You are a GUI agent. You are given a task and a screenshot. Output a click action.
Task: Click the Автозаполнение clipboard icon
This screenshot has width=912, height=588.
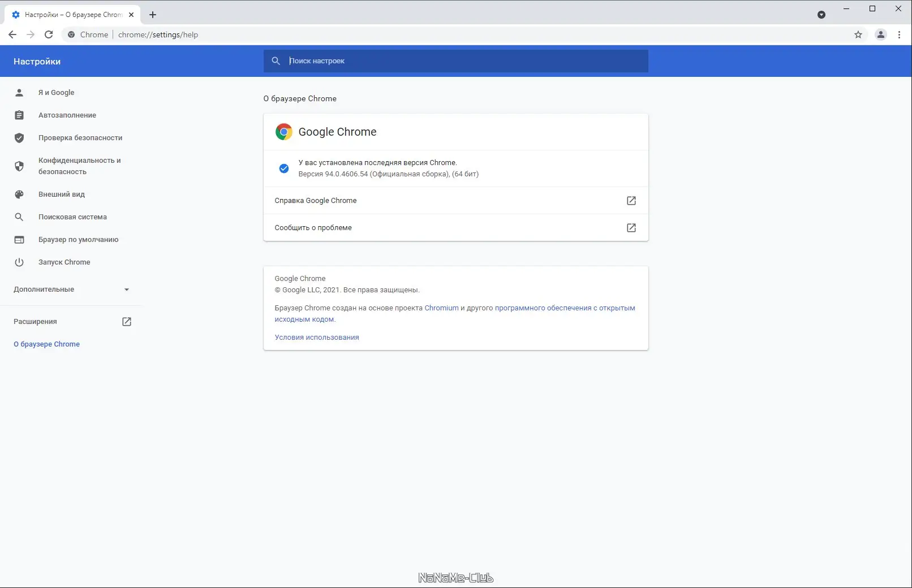[19, 115]
